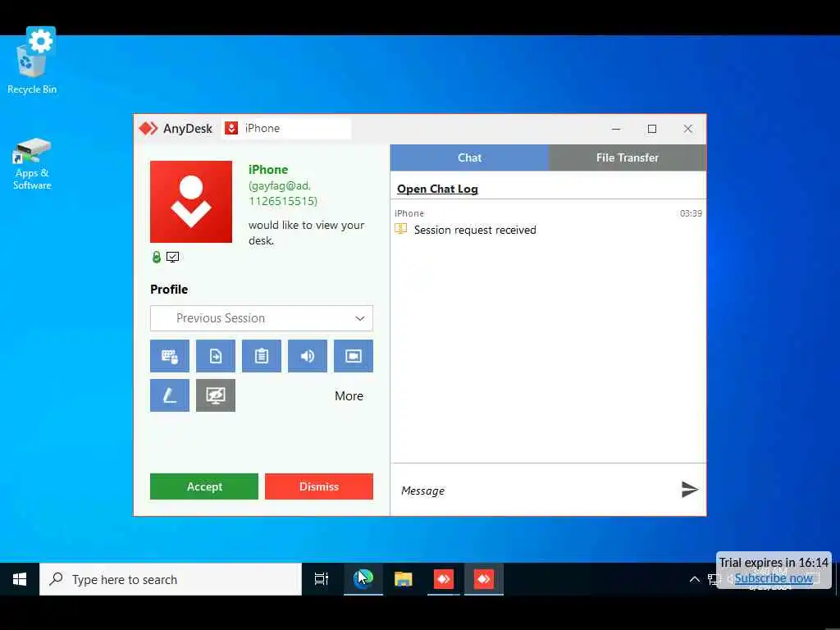Image resolution: width=840 pixels, height=630 pixels.
Task: Click the taskbar search box
Action: [x=171, y=579]
